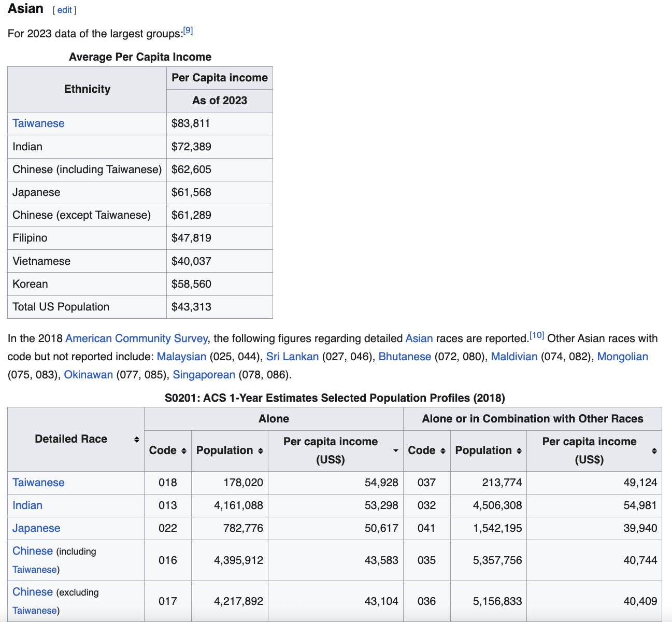Viewport: 672px width, 622px height.
Task: Select population value 178,020
Action: (243, 483)
